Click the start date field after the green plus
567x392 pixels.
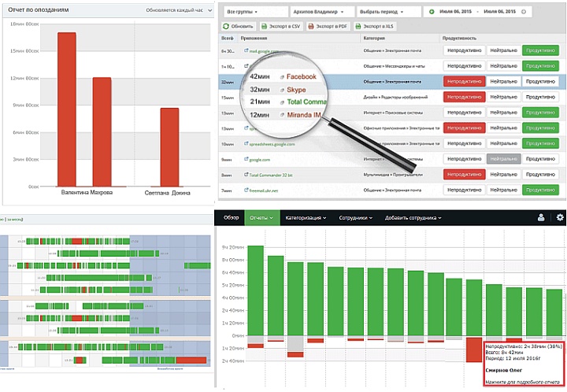pos(456,12)
